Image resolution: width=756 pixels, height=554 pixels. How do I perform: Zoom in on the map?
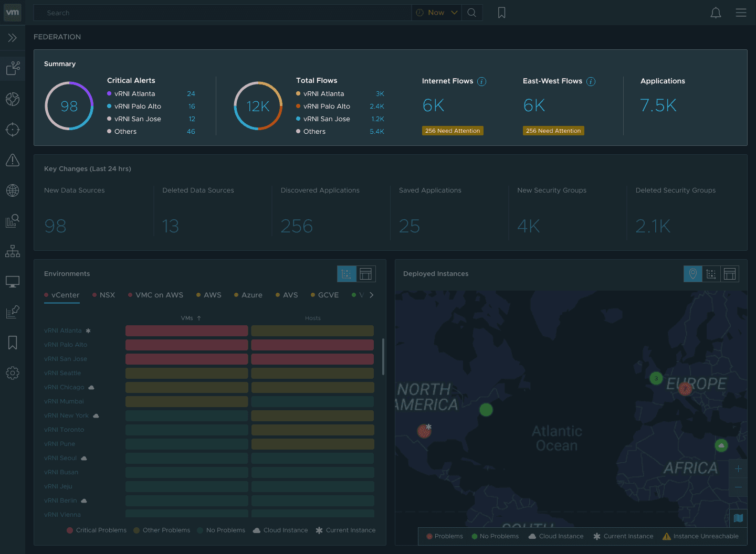pyautogui.click(x=738, y=469)
